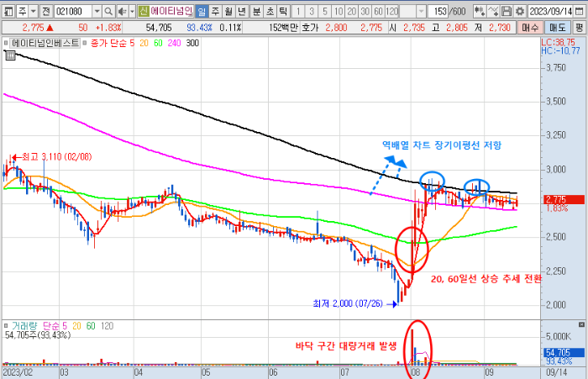Click the small square before 에이티넘인베스트 legend
Screen dimensions: 588x379
click(x=6, y=43)
